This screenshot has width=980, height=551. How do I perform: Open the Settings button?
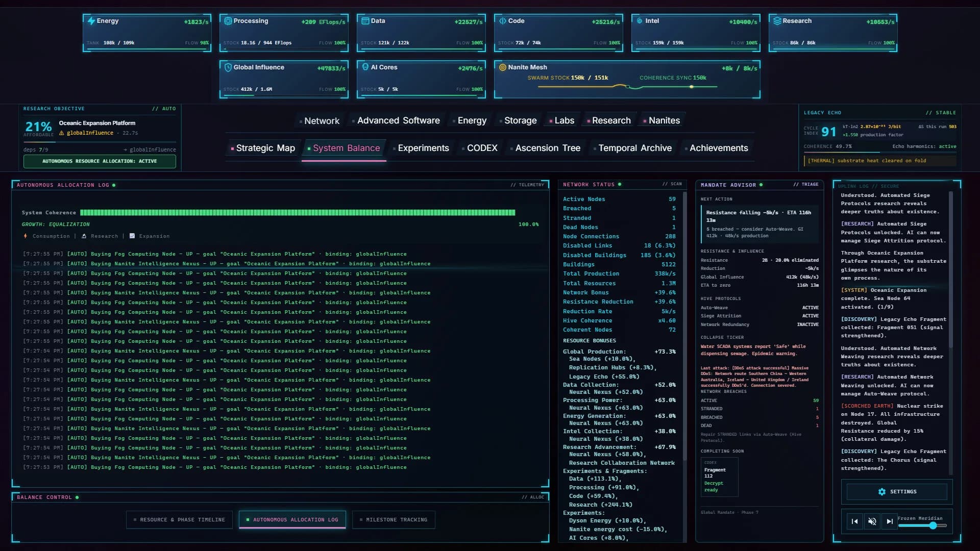(897, 492)
